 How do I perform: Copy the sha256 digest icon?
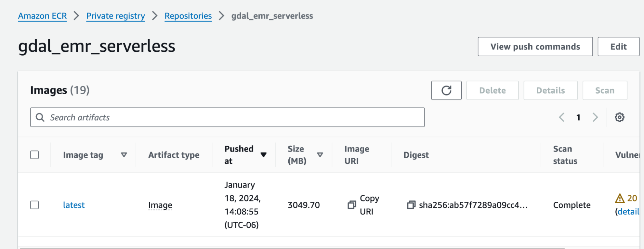(x=411, y=205)
